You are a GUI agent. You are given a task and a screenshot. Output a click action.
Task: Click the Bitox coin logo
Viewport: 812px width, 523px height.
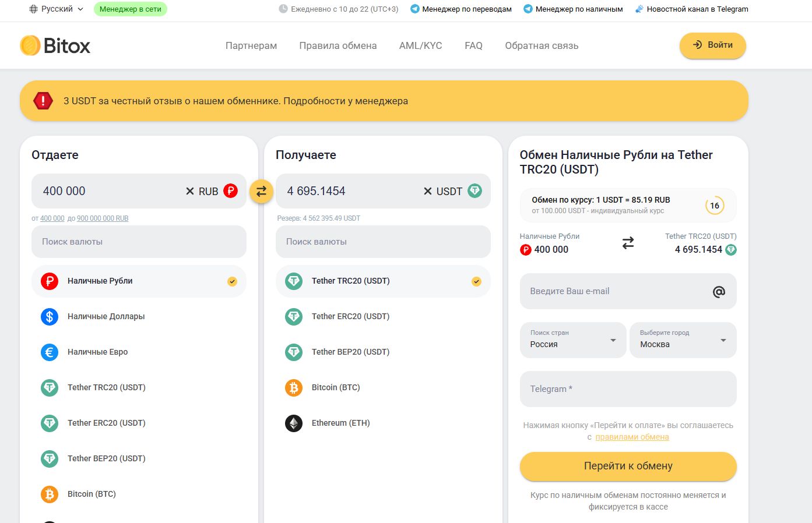30,45
